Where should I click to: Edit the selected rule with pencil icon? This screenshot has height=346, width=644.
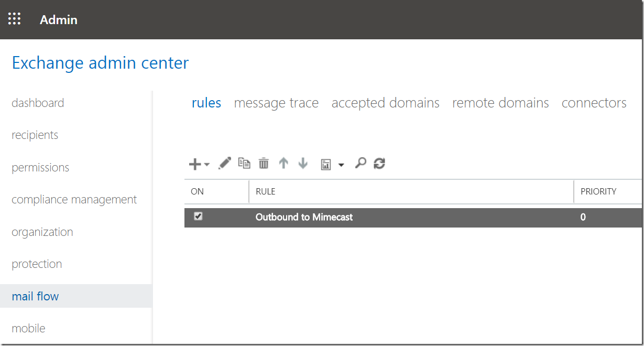point(224,163)
